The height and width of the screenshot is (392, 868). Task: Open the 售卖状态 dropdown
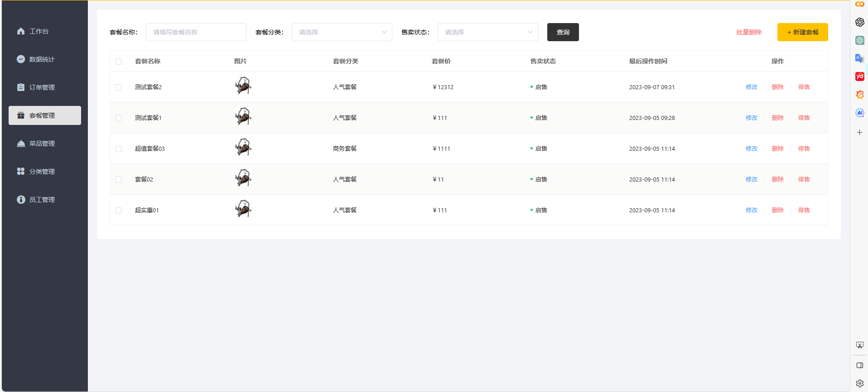point(487,32)
